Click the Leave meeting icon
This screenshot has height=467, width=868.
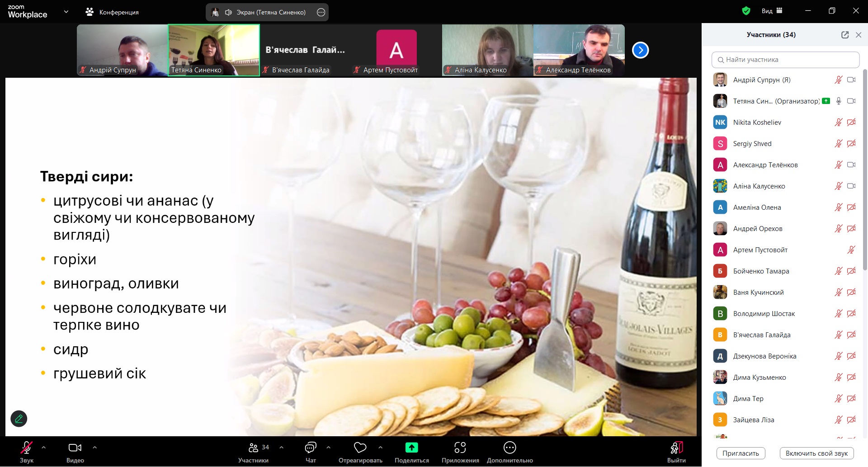click(x=676, y=448)
